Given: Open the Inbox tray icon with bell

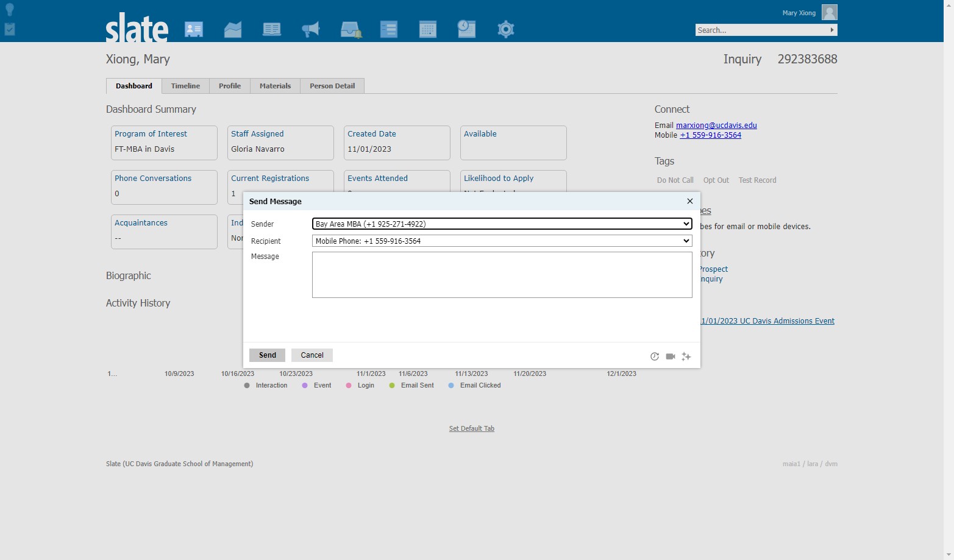Looking at the screenshot, I should click(351, 29).
